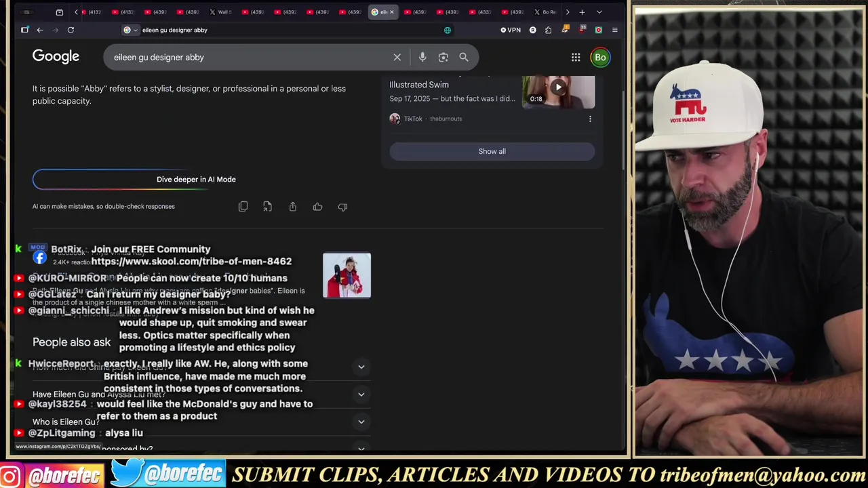Open the Illustrated Swim video title
The image size is (868, 488).
click(419, 85)
